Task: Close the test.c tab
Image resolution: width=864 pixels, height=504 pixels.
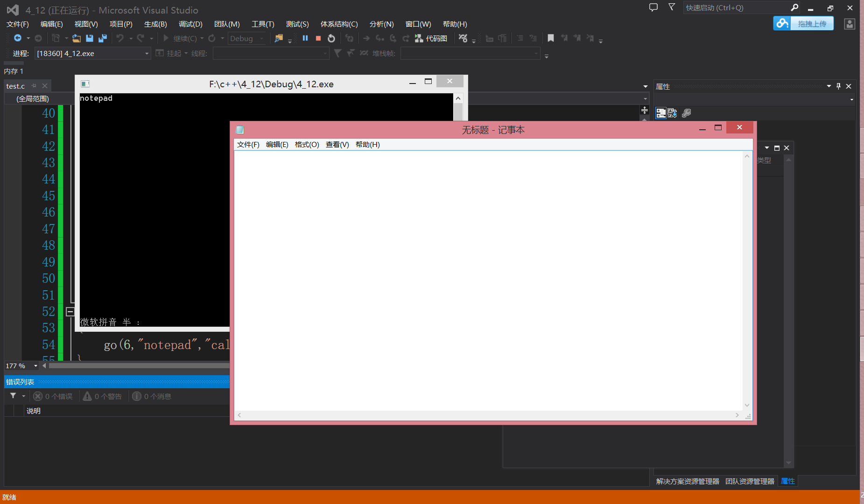Action: tap(45, 86)
